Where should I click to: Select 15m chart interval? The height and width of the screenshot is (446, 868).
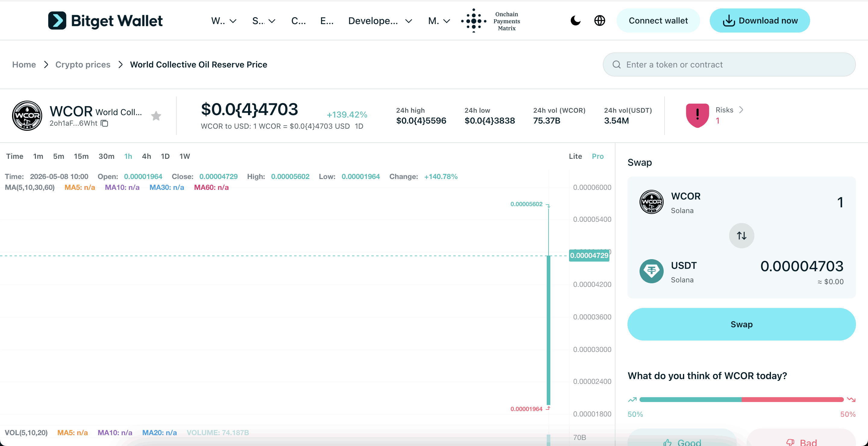[x=81, y=156]
